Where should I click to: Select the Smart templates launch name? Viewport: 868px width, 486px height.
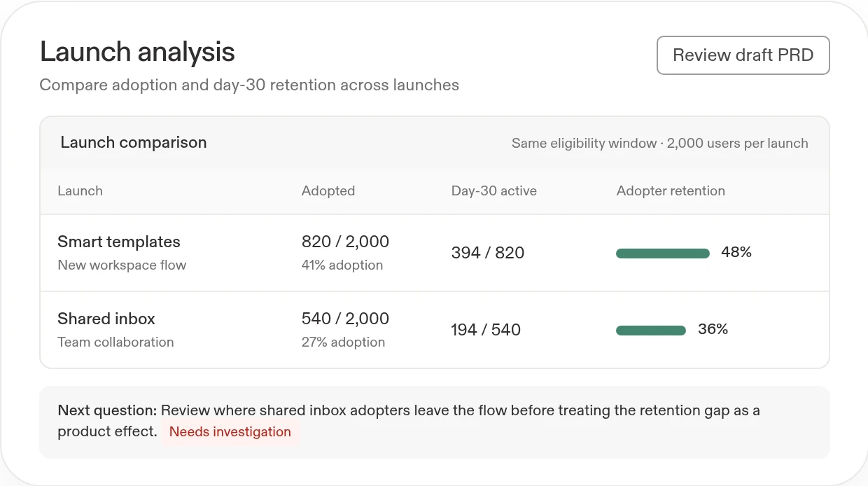119,242
